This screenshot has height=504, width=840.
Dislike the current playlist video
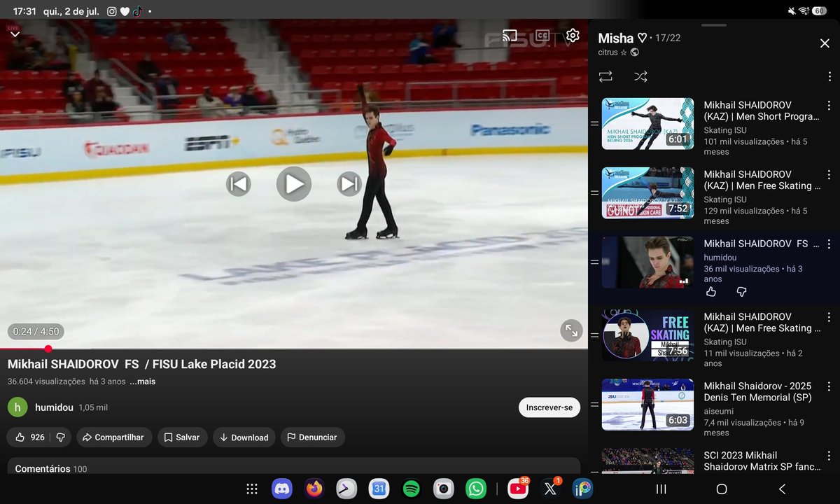point(741,292)
